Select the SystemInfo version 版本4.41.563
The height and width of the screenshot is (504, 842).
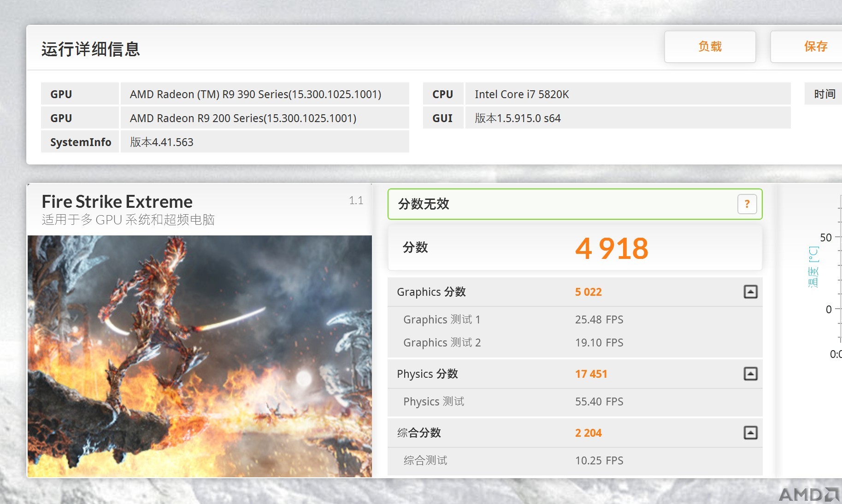265,142
